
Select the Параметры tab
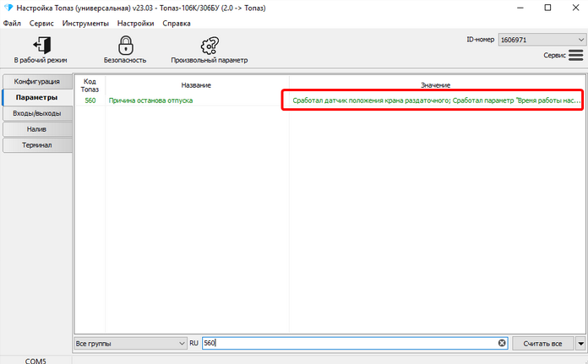(x=37, y=97)
